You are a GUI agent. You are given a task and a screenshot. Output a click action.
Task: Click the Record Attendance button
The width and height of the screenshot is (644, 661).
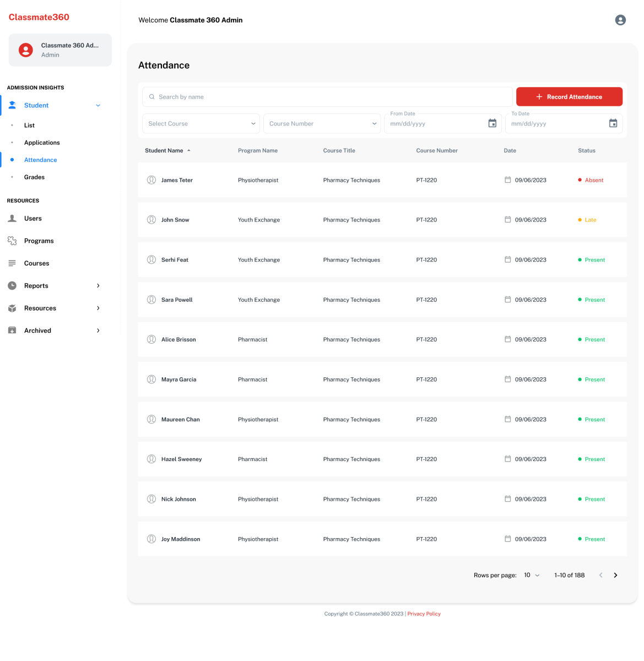569,97
